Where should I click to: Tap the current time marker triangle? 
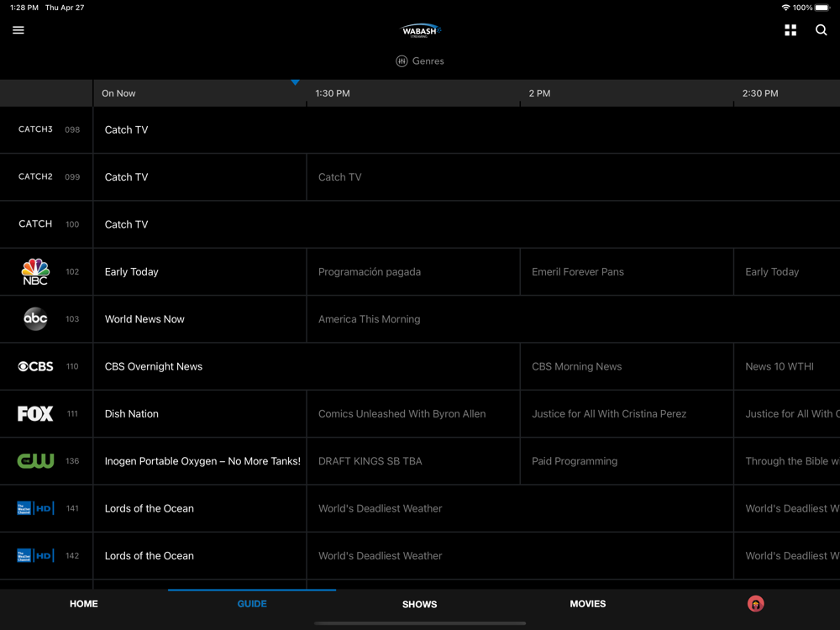tap(295, 82)
